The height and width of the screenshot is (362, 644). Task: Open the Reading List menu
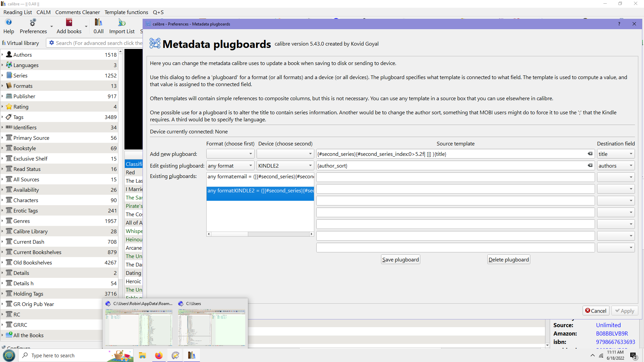18,12
